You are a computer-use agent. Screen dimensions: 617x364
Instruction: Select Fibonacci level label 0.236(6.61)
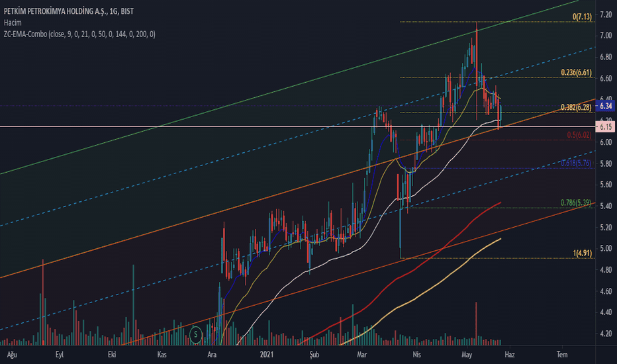576,72
